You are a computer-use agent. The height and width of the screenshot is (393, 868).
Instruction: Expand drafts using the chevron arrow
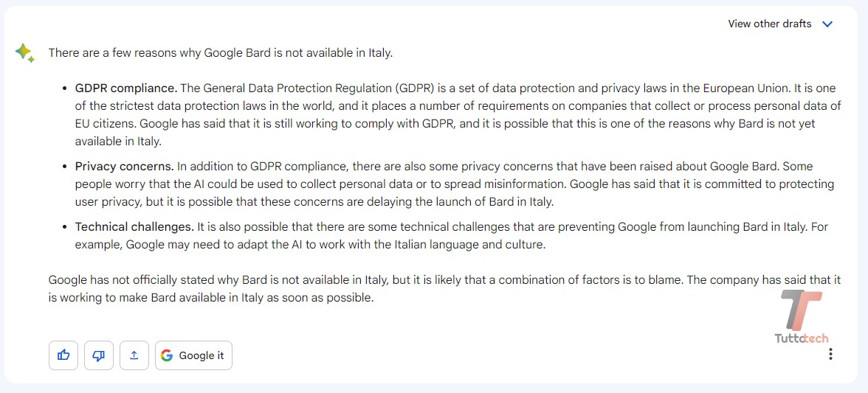click(x=827, y=24)
